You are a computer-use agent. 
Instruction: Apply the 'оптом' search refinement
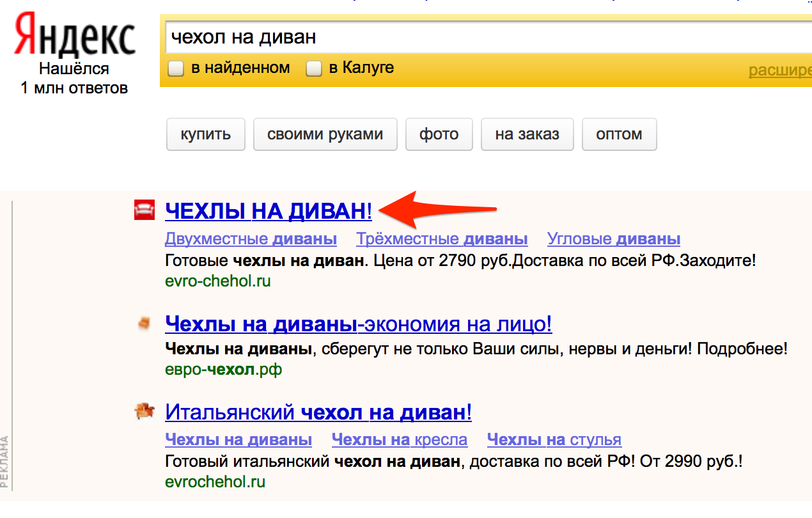(619, 134)
